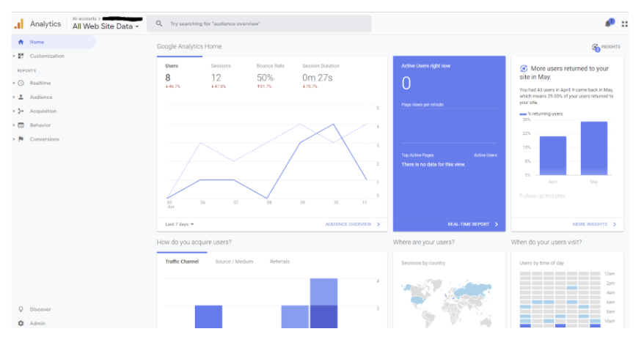This screenshot has width=644, height=348.
Task: Switch to the Source / Medium tab
Action: [234, 262]
